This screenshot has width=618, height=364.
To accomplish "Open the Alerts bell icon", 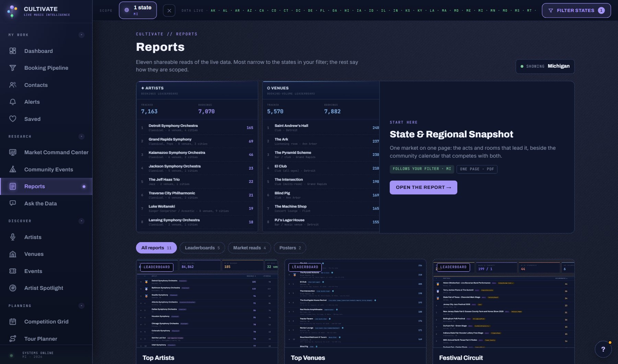I will (x=13, y=102).
